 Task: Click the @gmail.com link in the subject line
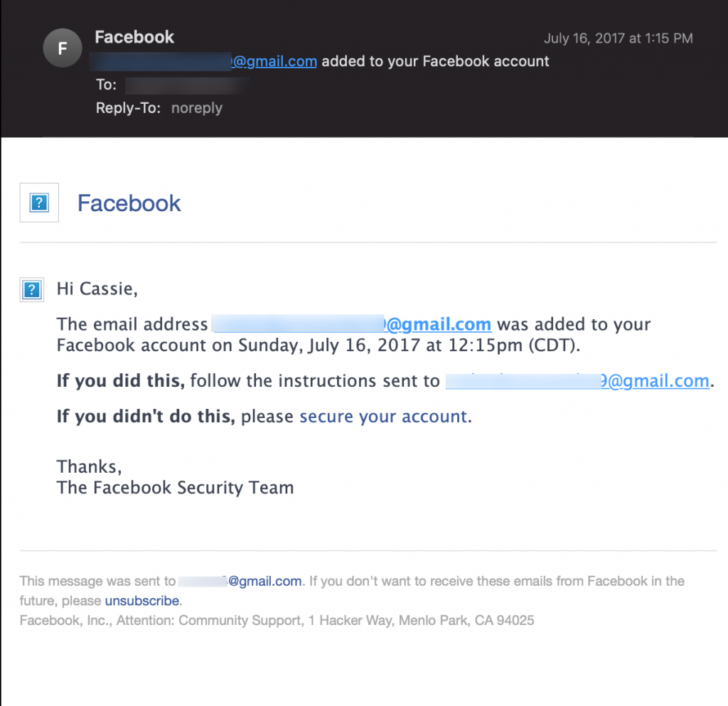(x=204, y=61)
